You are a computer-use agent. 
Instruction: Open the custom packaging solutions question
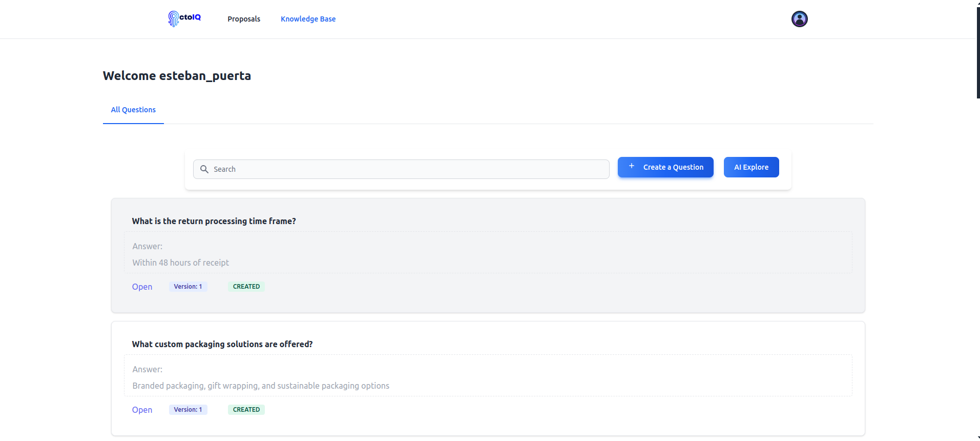[142, 410]
